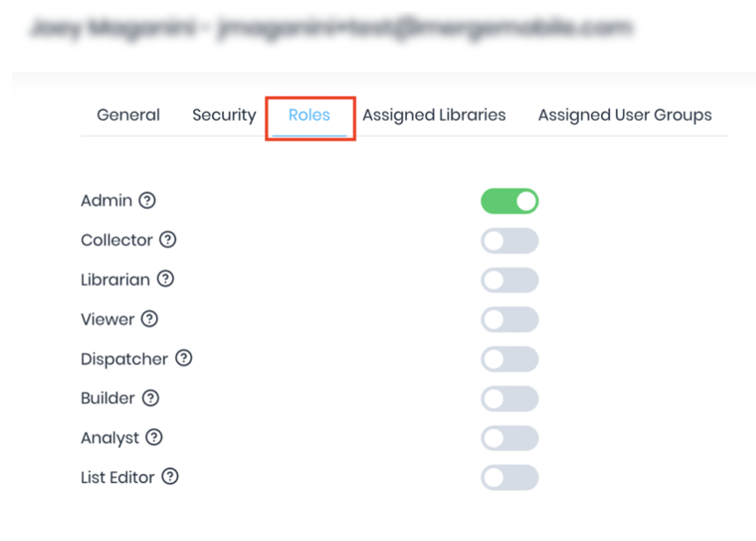Image resolution: width=756 pixels, height=541 pixels.
Task: Enable the Viewer role toggle
Action: click(x=509, y=320)
